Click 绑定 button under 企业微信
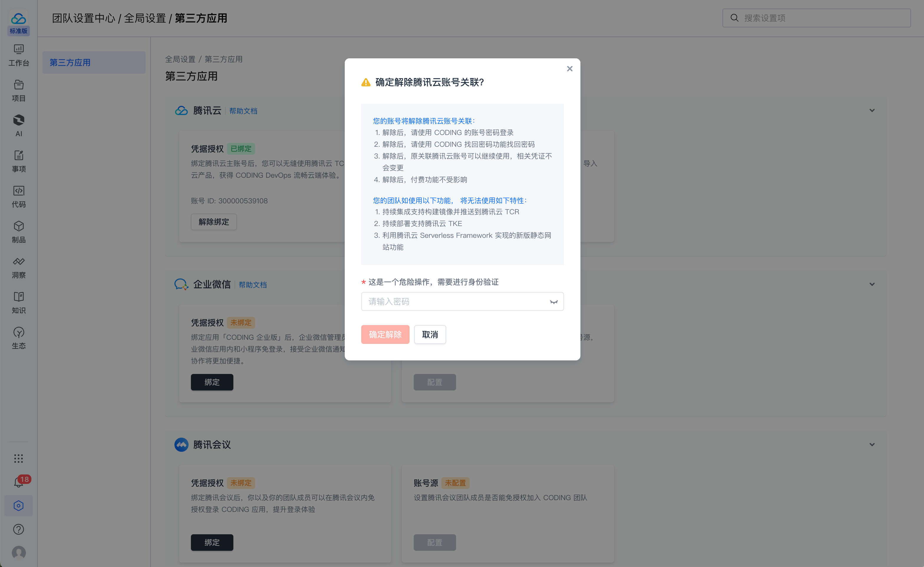The width and height of the screenshot is (924, 567). point(212,382)
